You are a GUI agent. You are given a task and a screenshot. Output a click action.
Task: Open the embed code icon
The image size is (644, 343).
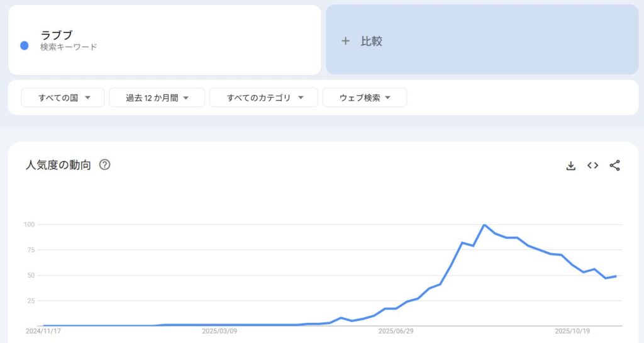point(592,166)
